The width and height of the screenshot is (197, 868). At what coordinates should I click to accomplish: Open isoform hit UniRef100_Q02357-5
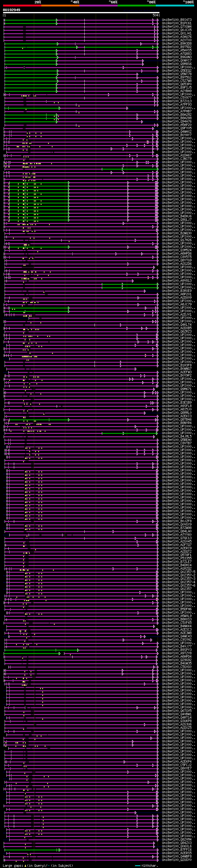[x=179, y=572]
